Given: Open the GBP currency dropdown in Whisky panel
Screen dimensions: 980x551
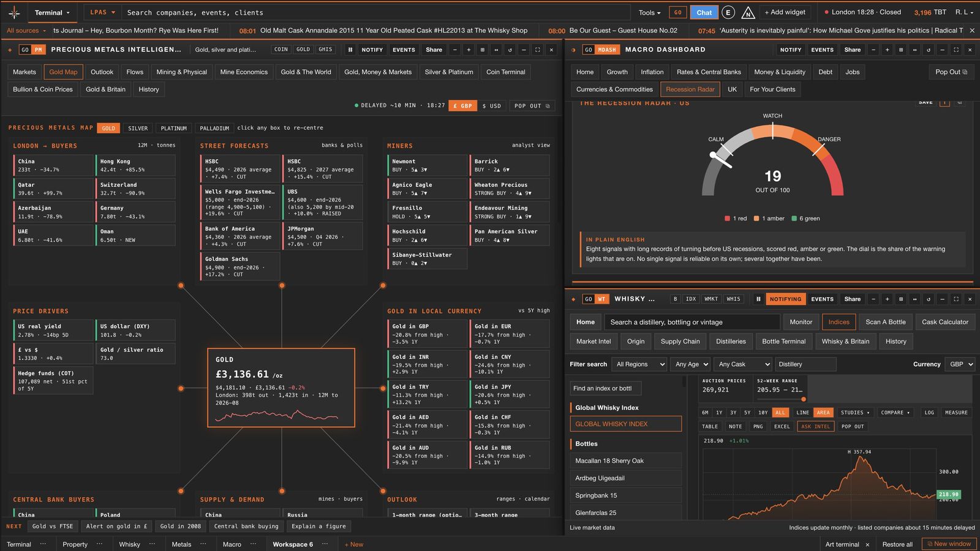Looking at the screenshot, I should 961,364.
